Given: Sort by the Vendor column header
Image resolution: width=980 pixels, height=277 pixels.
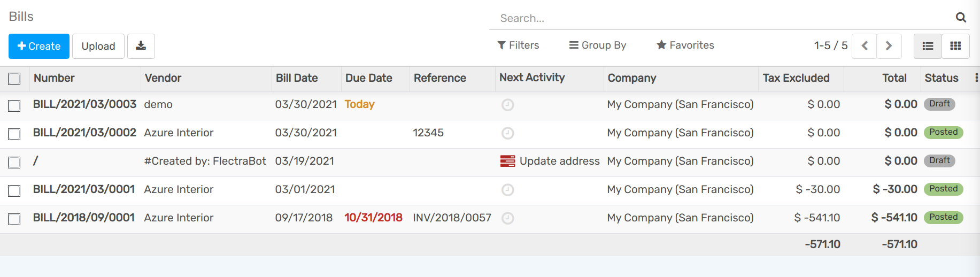Looking at the screenshot, I should pos(163,78).
